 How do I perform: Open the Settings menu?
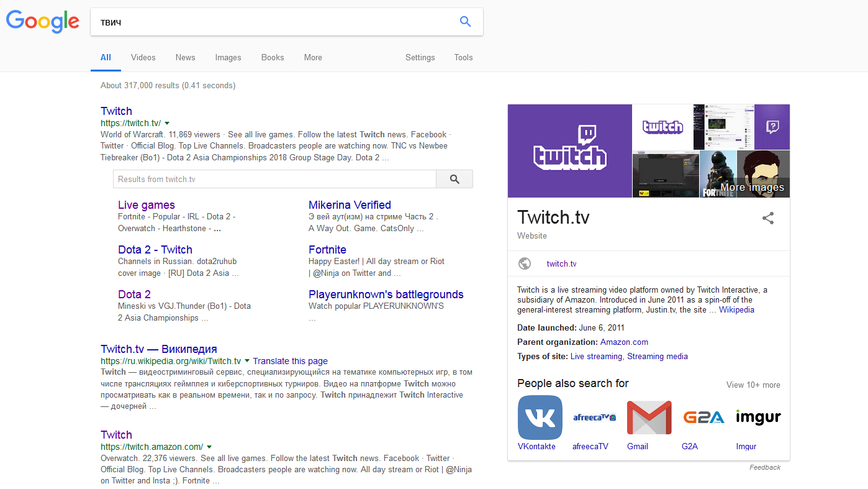pos(420,57)
